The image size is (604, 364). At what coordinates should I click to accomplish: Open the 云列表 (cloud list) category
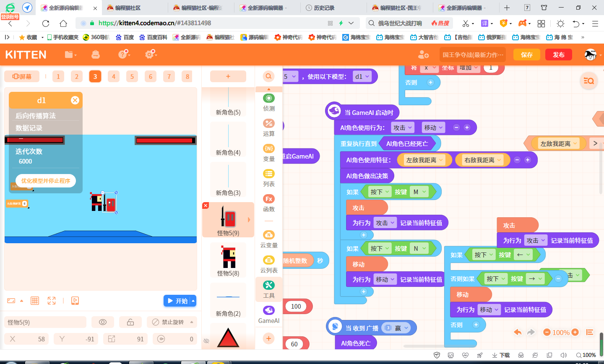click(x=269, y=264)
